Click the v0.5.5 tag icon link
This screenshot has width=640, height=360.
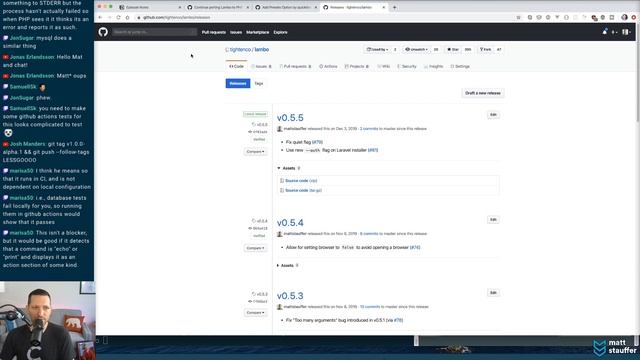tap(260, 124)
